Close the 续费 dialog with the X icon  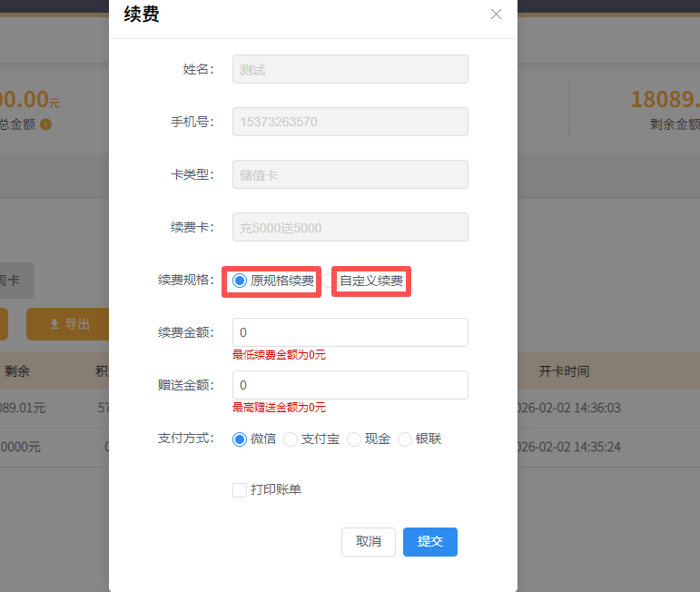[496, 15]
